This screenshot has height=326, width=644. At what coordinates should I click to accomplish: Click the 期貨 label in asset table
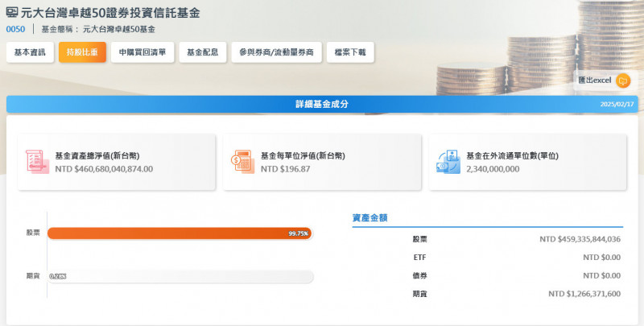point(419,294)
